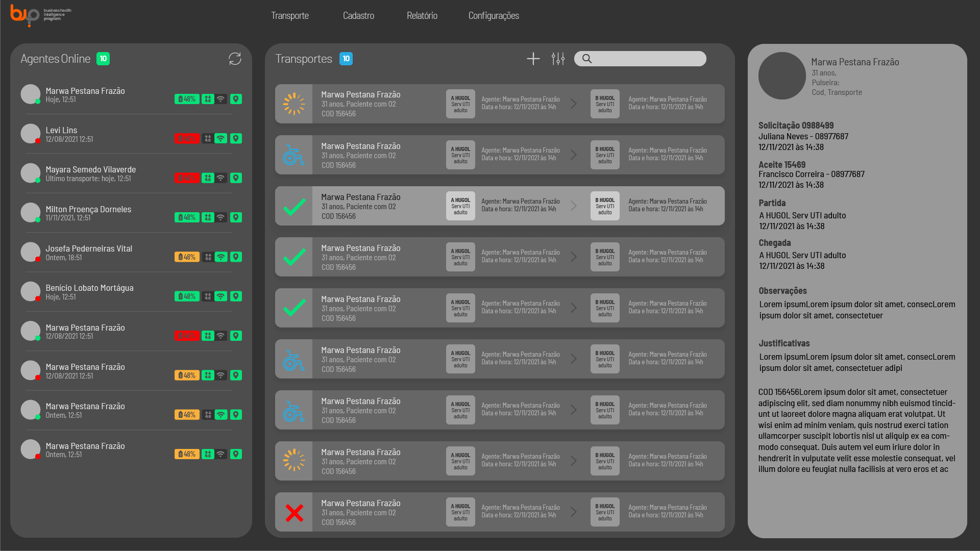Click Levi Lins wifi status icon
Viewport: 980px width, 551px height.
tap(220, 138)
